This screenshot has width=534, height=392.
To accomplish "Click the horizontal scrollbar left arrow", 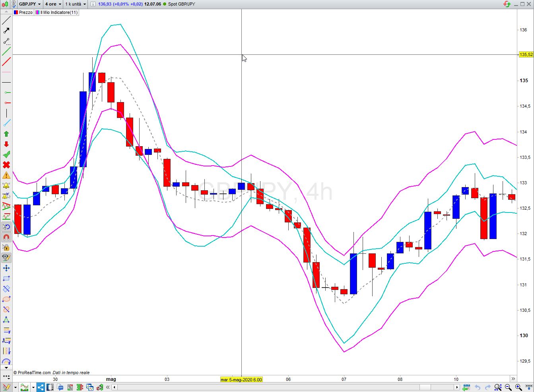I will coord(114,387).
